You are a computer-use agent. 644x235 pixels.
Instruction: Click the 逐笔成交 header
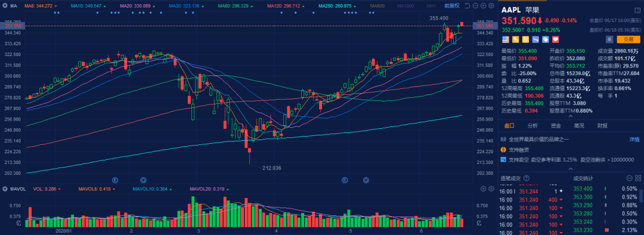point(510,178)
